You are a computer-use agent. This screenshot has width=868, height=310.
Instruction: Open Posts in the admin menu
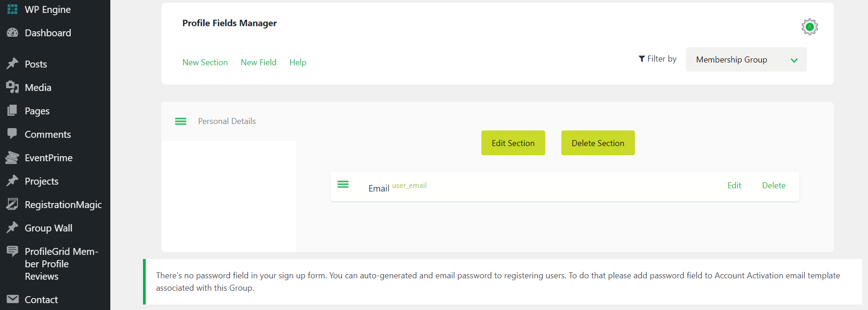tap(36, 64)
